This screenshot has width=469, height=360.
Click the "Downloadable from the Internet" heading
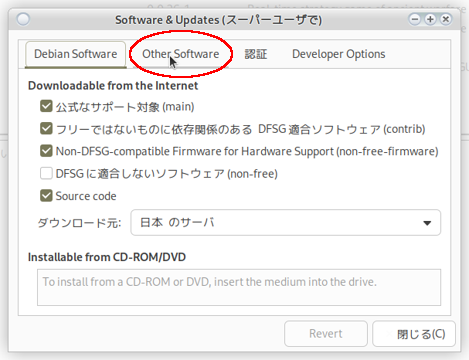113,86
